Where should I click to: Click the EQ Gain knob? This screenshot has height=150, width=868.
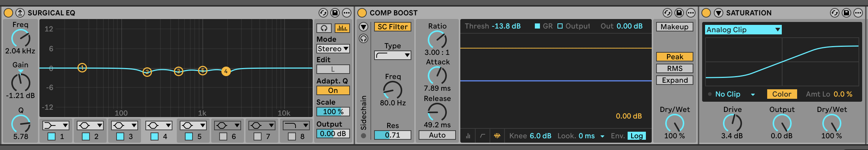[21, 82]
